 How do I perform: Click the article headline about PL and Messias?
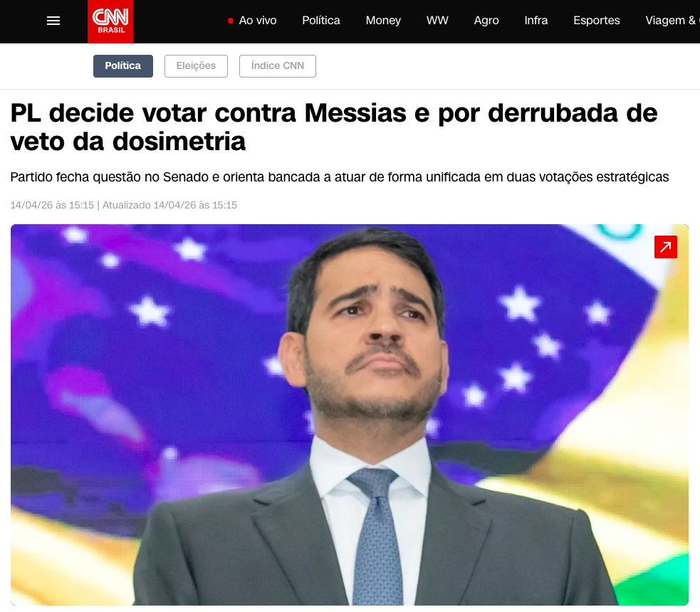click(334, 127)
